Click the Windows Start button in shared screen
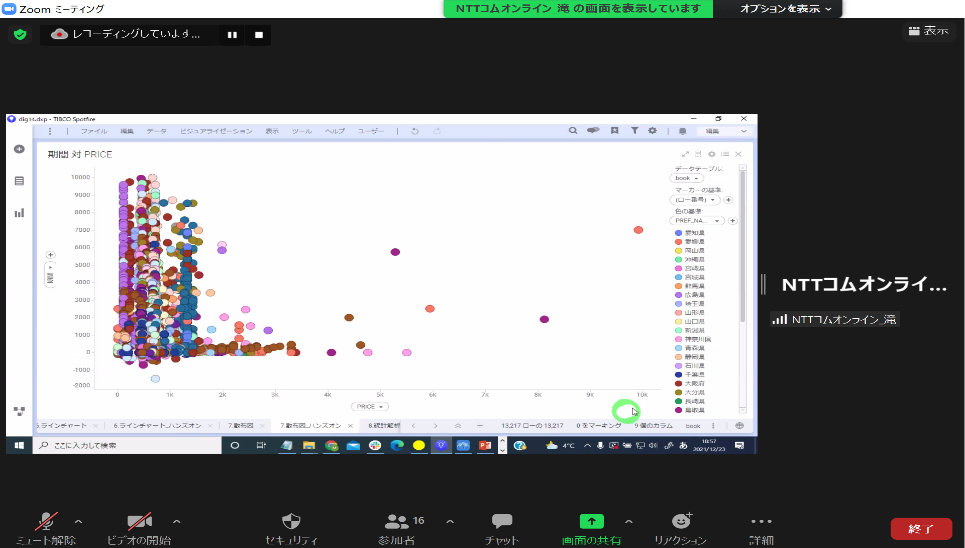Image resolution: width=965 pixels, height=548 pixels. (19, 445)
